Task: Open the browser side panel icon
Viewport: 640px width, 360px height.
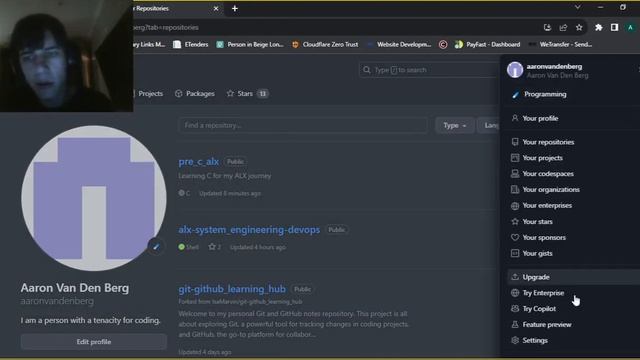Action: click(x=614, y=27)
